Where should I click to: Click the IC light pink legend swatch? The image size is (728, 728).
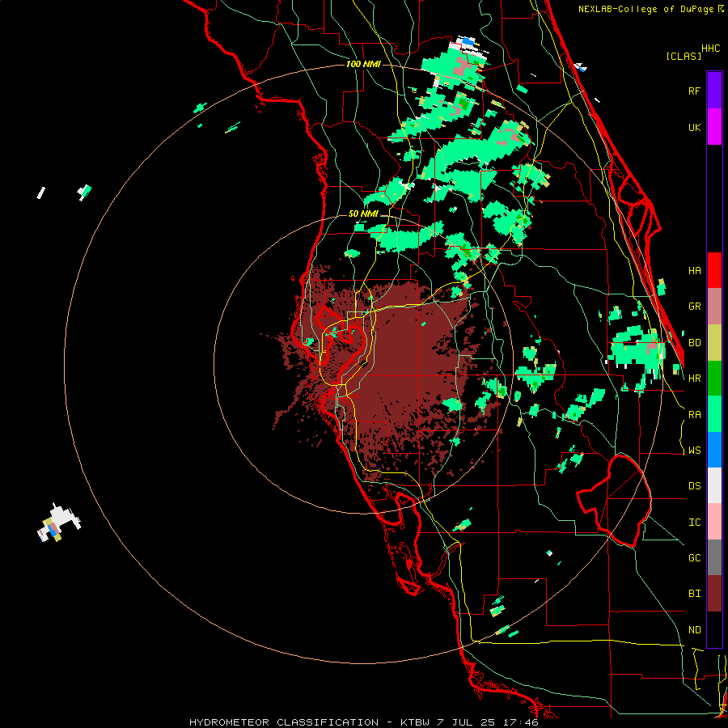click(x=714, y=522)
